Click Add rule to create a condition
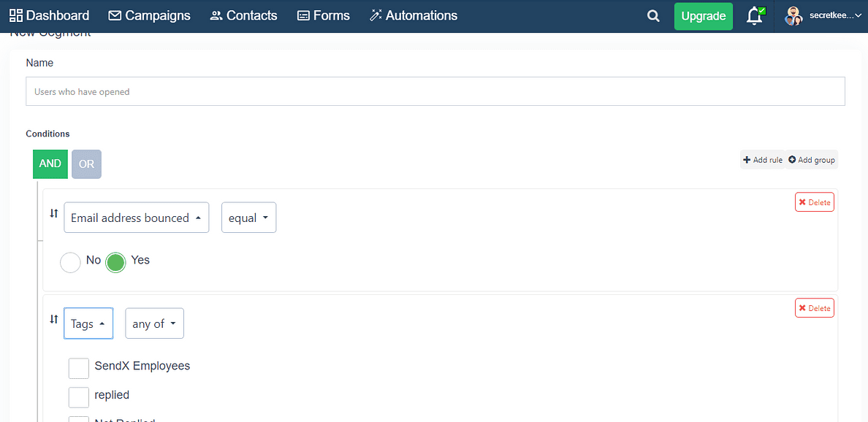The width and height of the screenshot is (868, 422). [762, 159]
